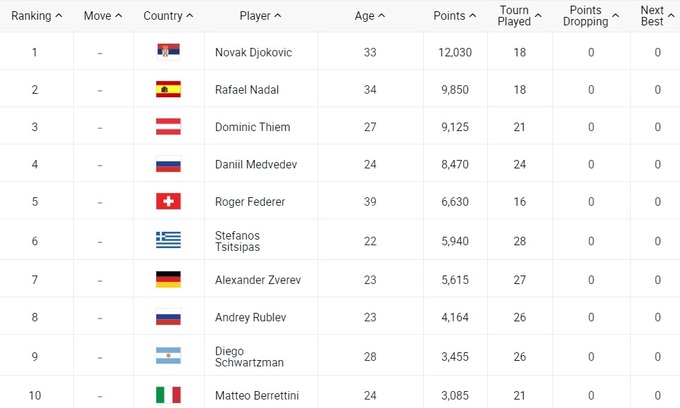Sort by Player name column header

pos(260,16)
